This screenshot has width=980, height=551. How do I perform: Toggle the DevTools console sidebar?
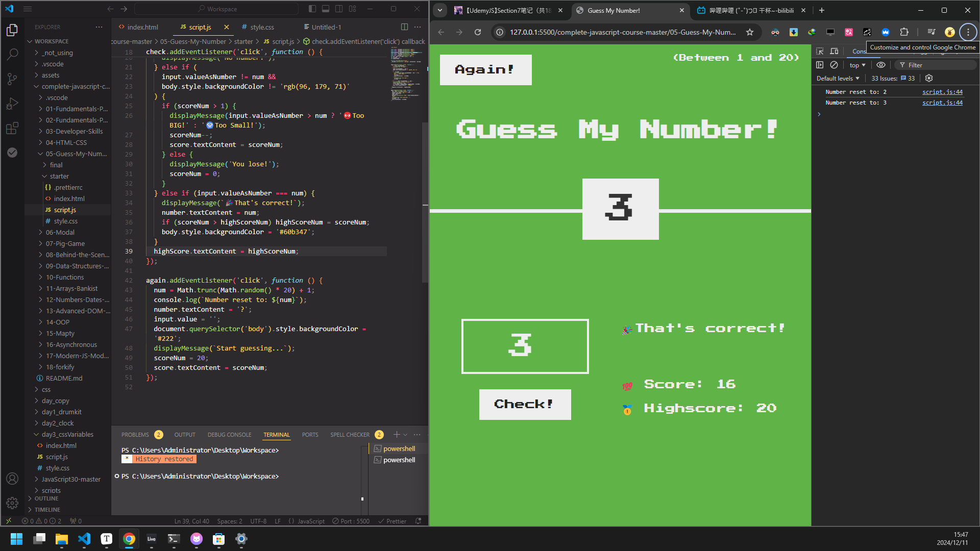coord(820,65)
